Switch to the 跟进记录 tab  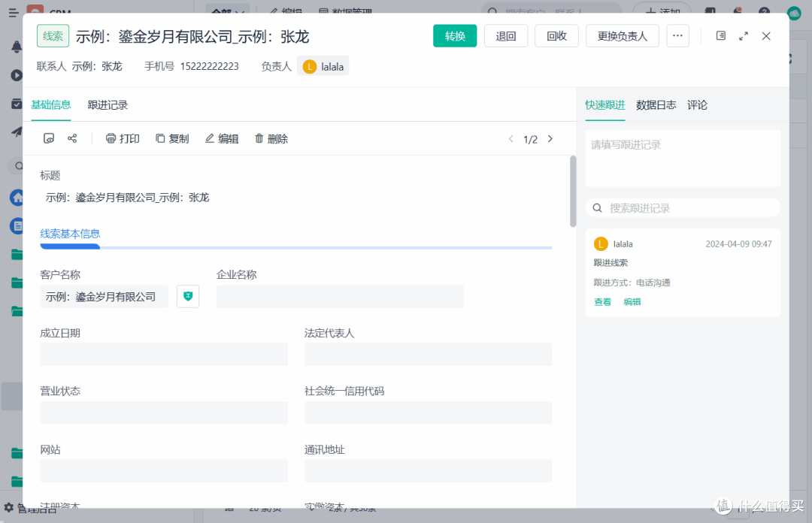pyautogui.click(x=108, y=105)
